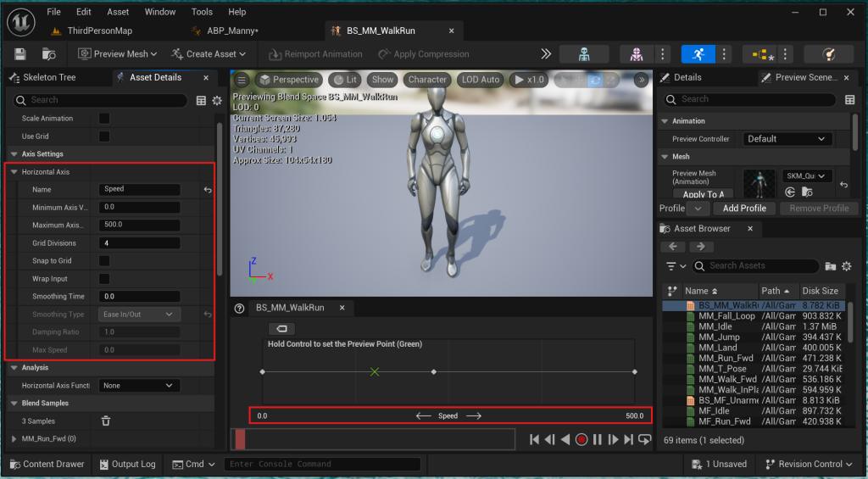Jump to animation end
Viewport: 868px width, 479px height.
tap(628, 439)
